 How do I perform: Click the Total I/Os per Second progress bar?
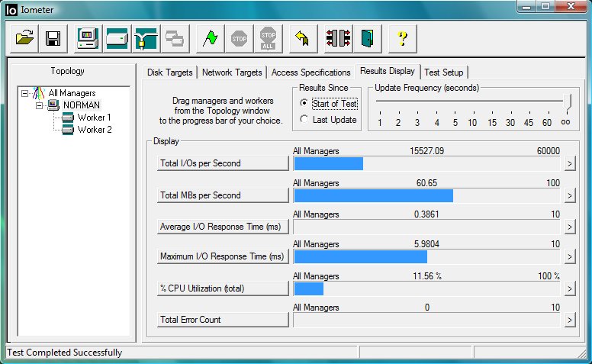pyautogui.click(x=426, y=164)
